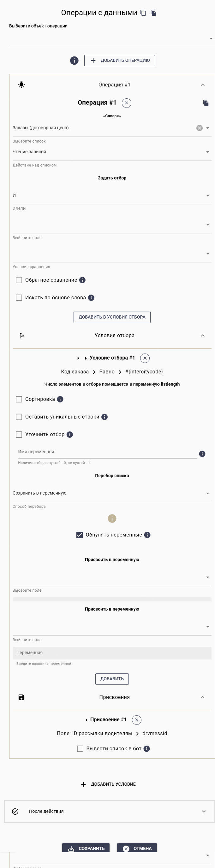Uncheck Обнулять переменные
Screen dimensions: 215x868
tap(80, 534)
